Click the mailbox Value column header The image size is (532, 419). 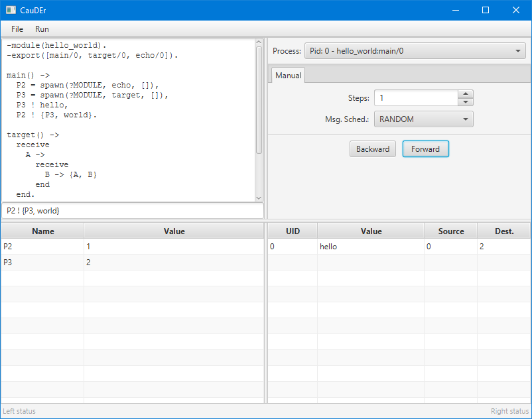coord(371,231)
